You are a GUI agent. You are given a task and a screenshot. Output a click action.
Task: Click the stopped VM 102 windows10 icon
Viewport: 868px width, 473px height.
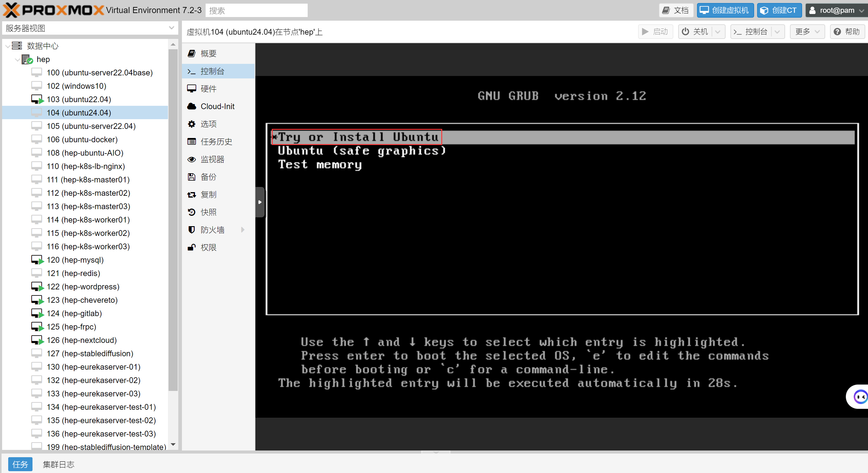(x=37, y=86)
